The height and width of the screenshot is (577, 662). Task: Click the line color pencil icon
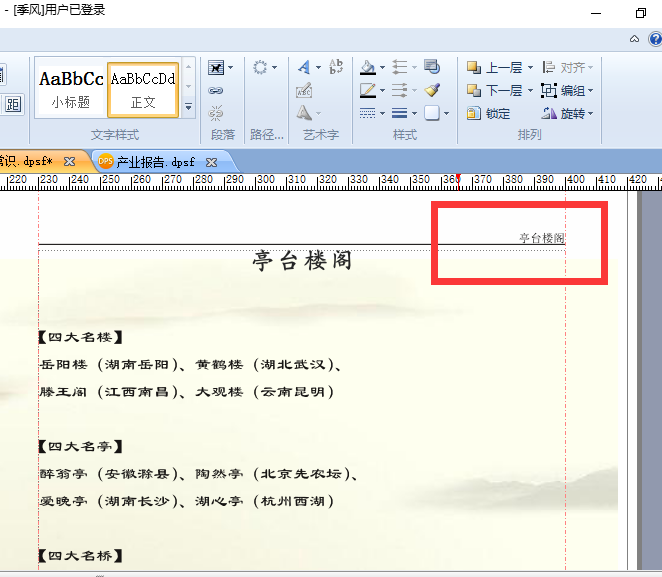pyautogui.click(x=368, y=90)
